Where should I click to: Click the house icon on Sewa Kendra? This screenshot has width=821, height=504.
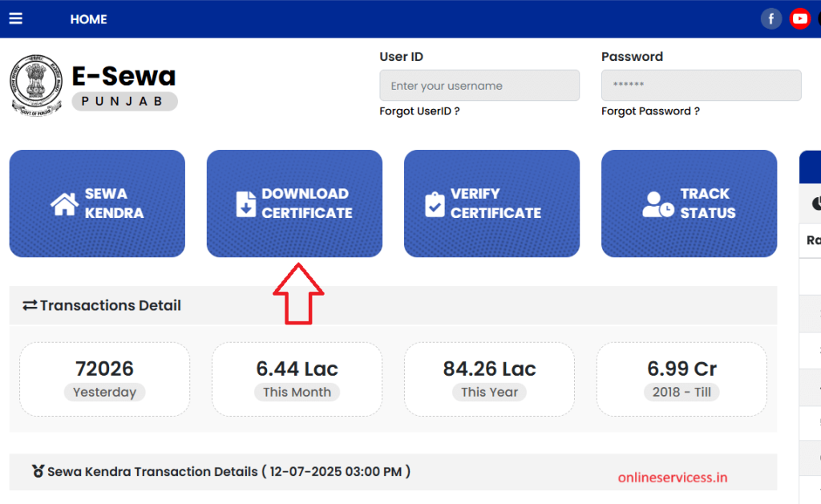pyautogui.click(x=64, y=204)
